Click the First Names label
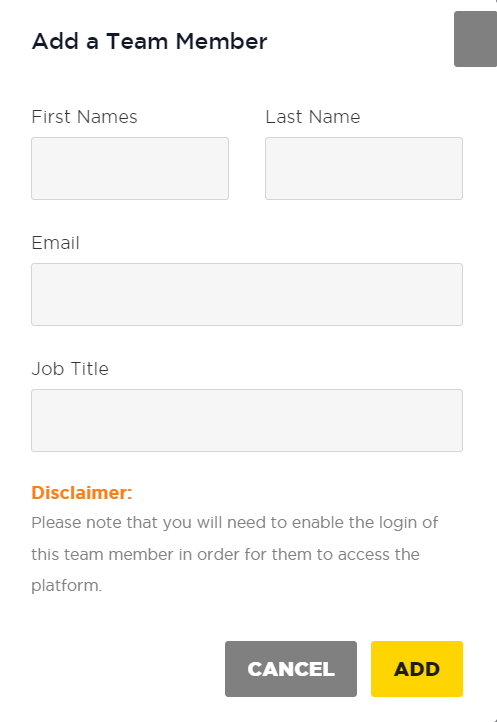 point(84,117)
